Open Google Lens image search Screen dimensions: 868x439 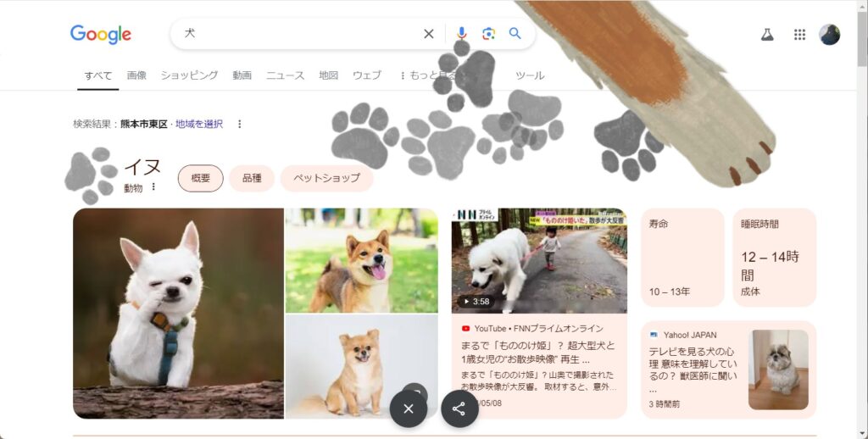(488, 34)
